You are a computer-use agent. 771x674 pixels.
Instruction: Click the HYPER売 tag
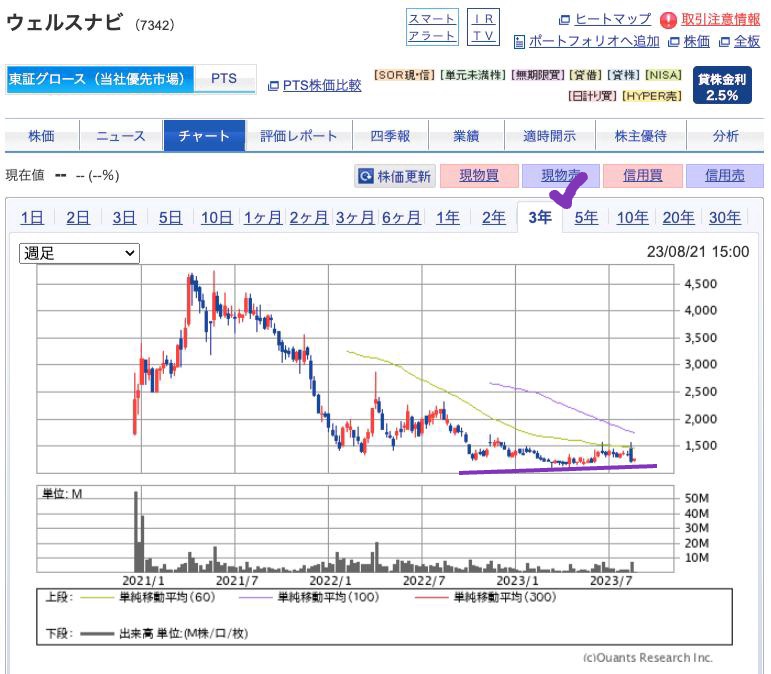(652, 96)
